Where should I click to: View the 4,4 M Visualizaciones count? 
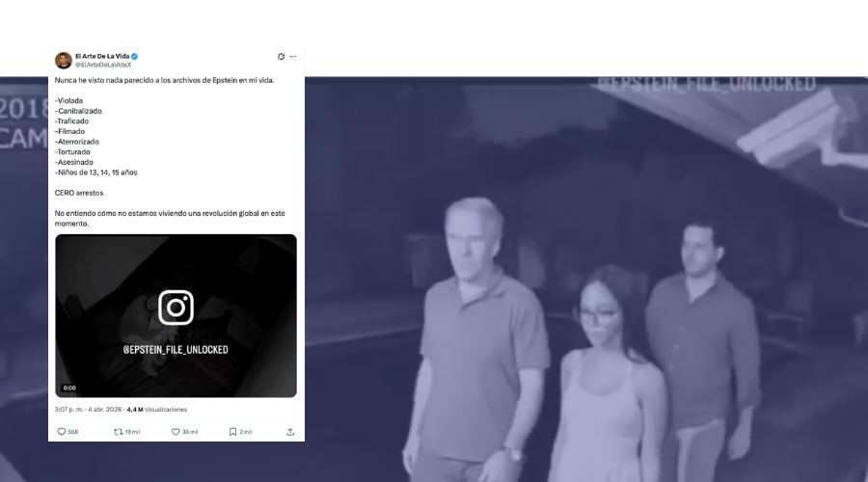click(x=157, y=410)
